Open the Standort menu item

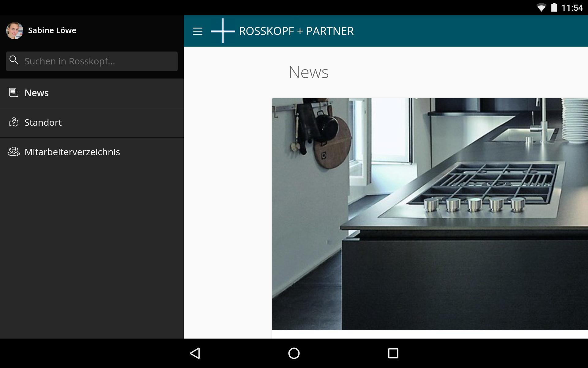[x=92, y=123]
